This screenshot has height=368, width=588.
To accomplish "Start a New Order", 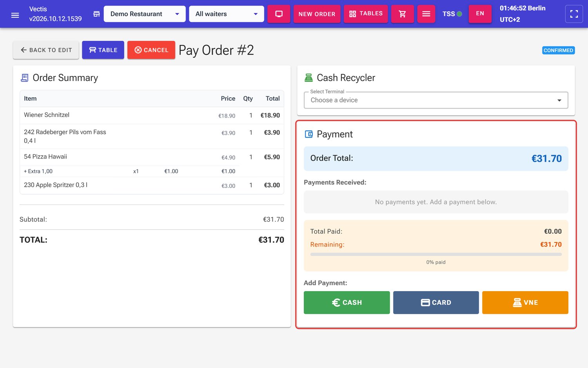I will point(317,14).
